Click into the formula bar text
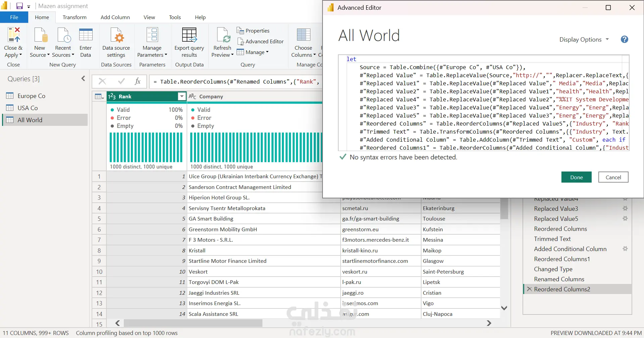 (x=236, y=82)
